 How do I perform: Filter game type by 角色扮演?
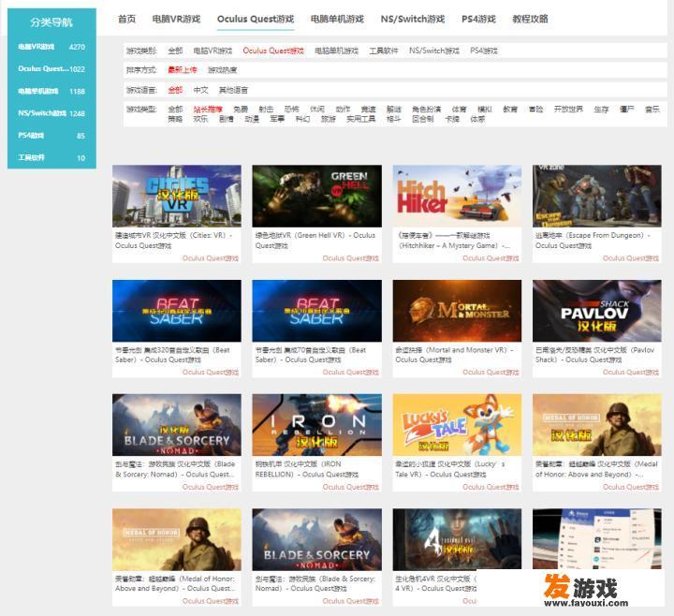pyautogui.click(x=427, y=110)
